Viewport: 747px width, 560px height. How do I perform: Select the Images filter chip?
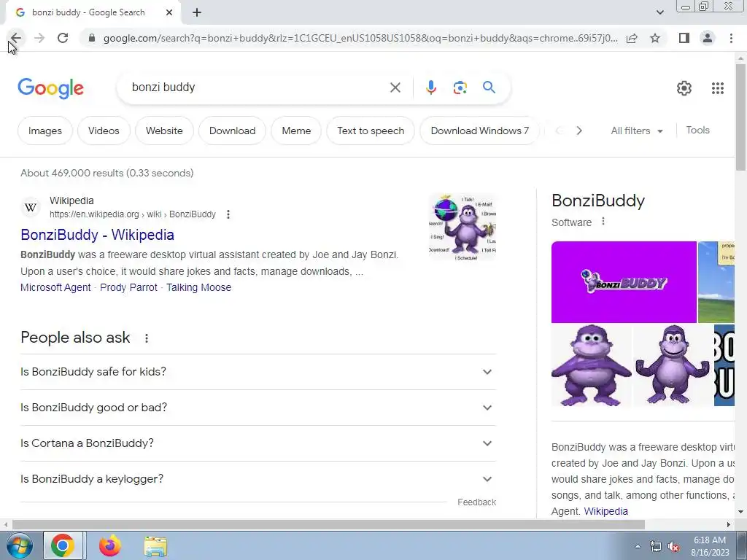tap(45, 131)
